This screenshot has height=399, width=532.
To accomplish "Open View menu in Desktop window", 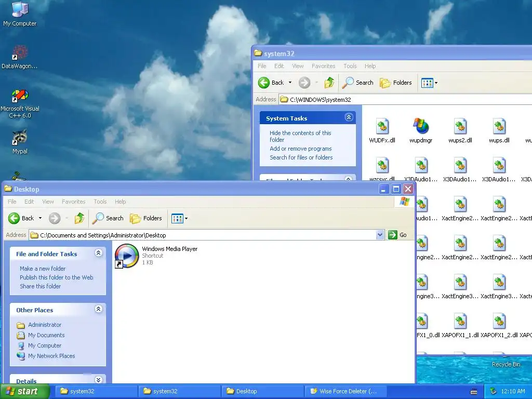I will point(48,202).
